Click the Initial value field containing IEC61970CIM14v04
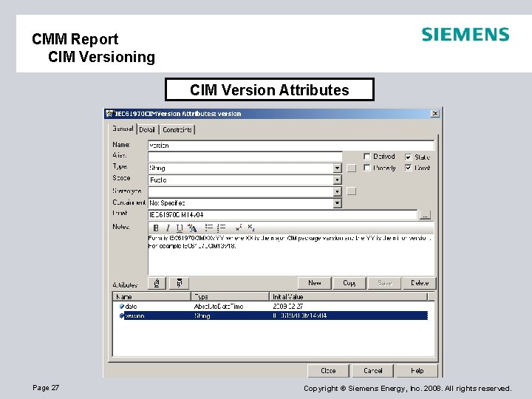 (282, 215)
